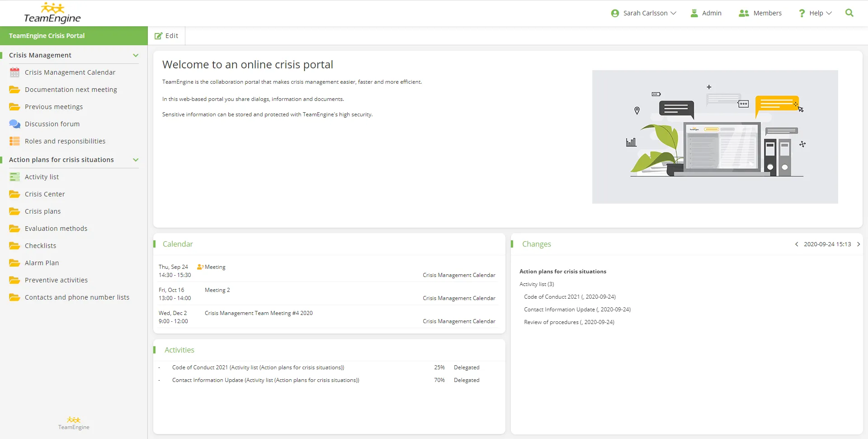Select TeamEngine Crisis Portal tab
This screenshot has width=868, height=439.
74,36
